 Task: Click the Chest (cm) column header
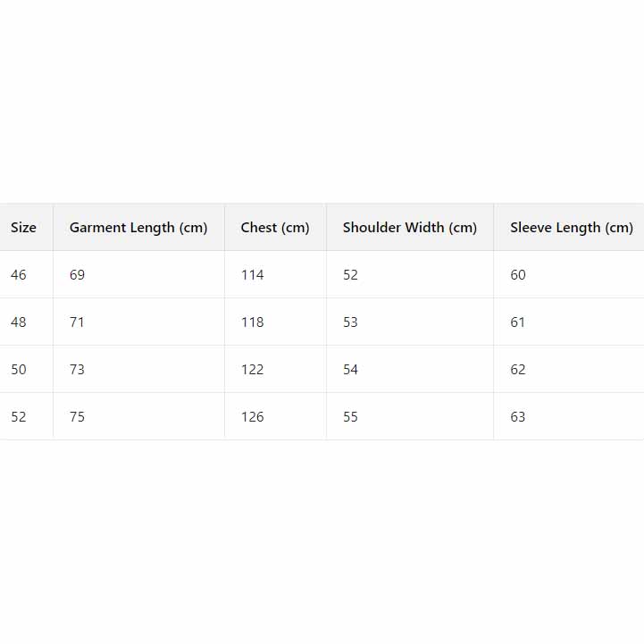275,228
